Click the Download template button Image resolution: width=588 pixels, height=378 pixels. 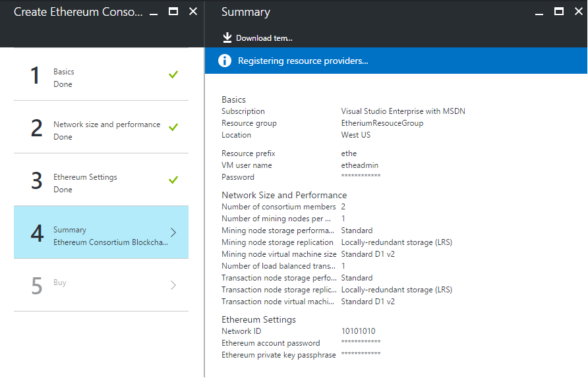coord(258,38)
